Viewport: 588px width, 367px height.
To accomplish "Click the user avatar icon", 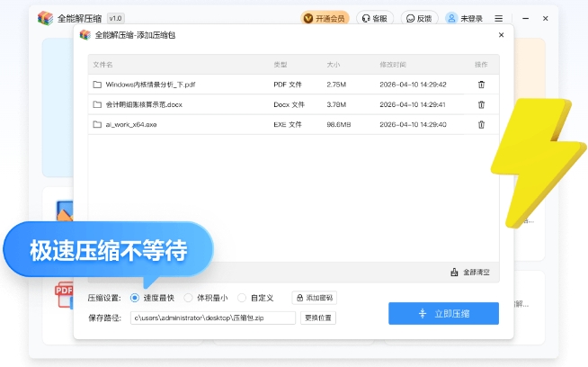I will 451,18.
